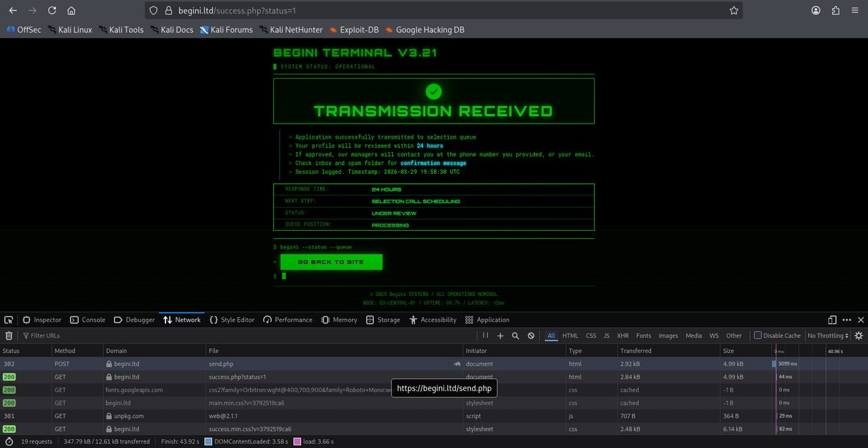
Task: Select the send.php POST request row
Action: [x=434, y=364]
